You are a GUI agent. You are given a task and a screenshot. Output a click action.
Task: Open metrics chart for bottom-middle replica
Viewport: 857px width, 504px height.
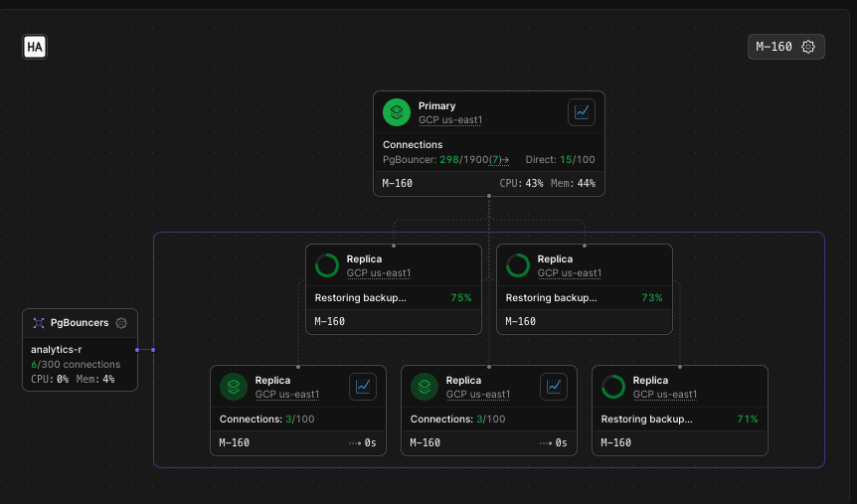click(553, 387)
